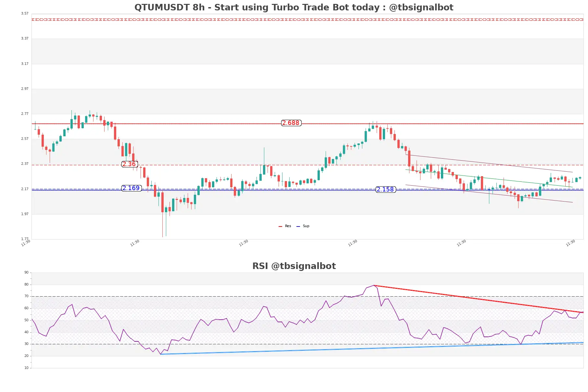The image size is (588, 392).
Task: Click the RSI axis value 90
Action: coord(26,273)
